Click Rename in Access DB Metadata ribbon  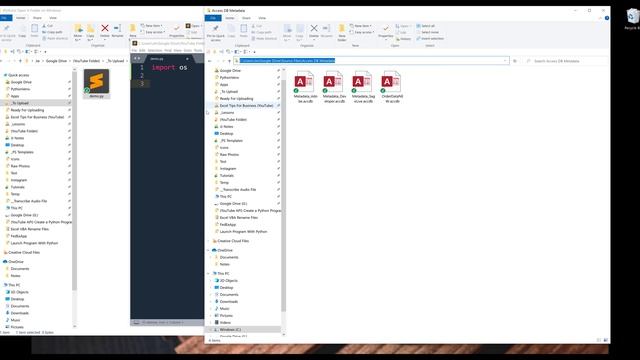[x=327, y=32]
